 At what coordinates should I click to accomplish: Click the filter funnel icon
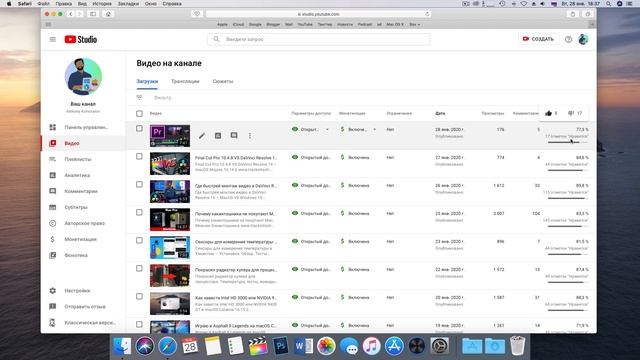pyautogui.click(x=139, y=98)
